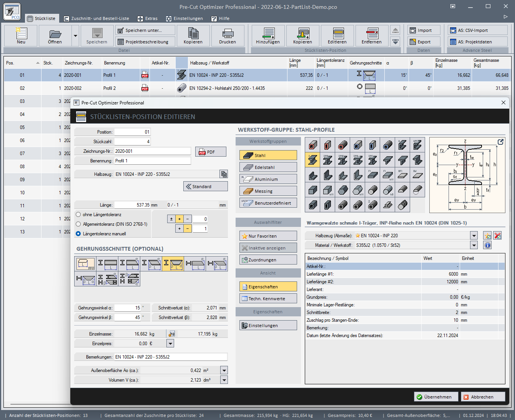Select the 'ohne Längentoleranz' radio button
Viewport: 515px width, 420px height.
78,215
